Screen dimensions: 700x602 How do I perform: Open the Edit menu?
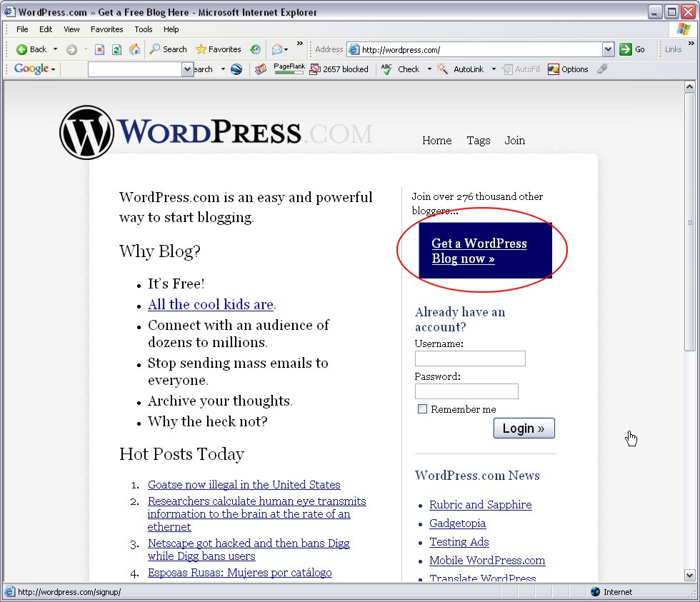point(46,29)
